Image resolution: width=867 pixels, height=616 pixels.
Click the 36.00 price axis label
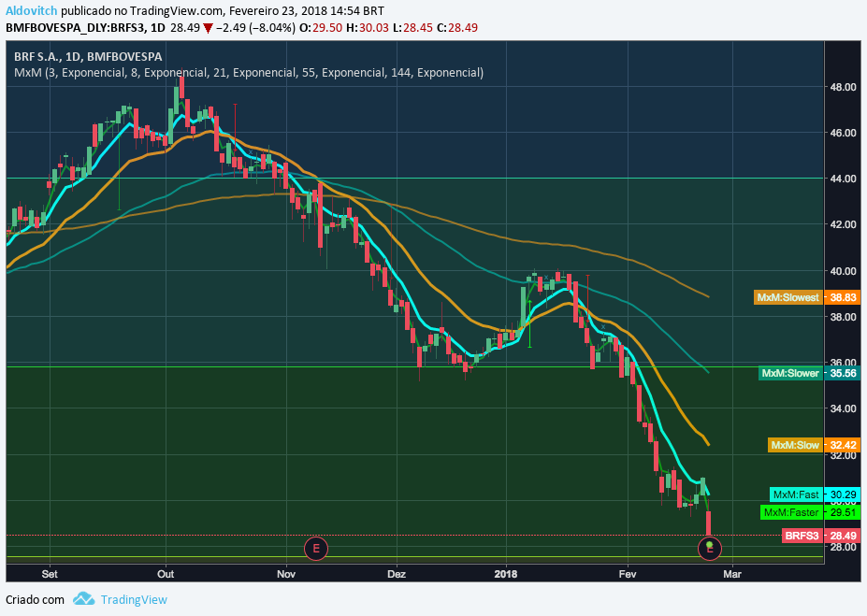(843, 362)
